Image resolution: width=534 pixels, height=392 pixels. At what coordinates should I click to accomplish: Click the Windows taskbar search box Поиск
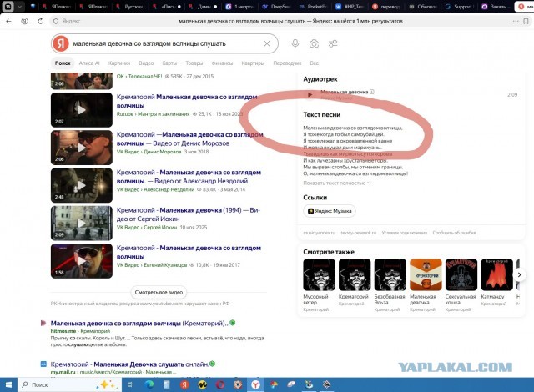[x=70, y=384]
